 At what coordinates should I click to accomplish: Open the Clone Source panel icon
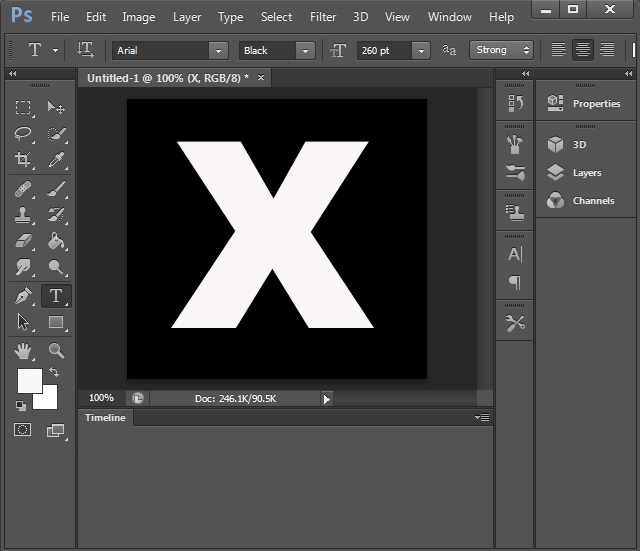pyautogui.click(x=515, y=213)
